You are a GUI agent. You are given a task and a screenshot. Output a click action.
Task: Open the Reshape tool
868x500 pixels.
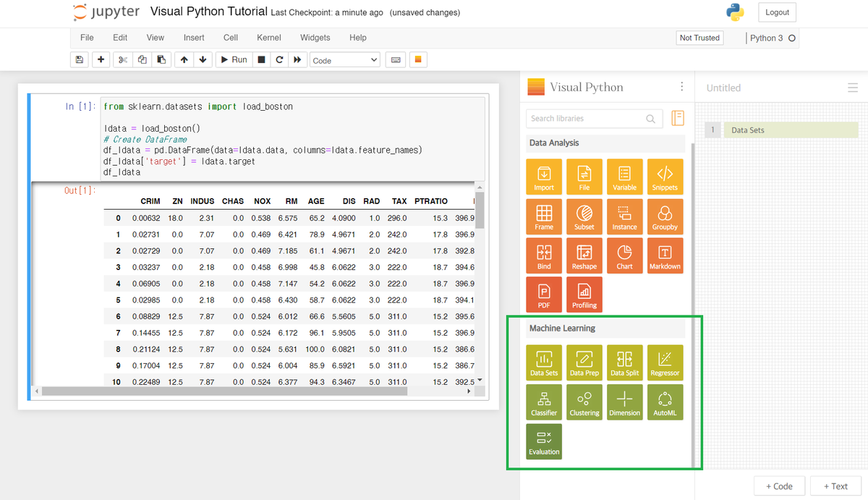click(x=584, y=255)
